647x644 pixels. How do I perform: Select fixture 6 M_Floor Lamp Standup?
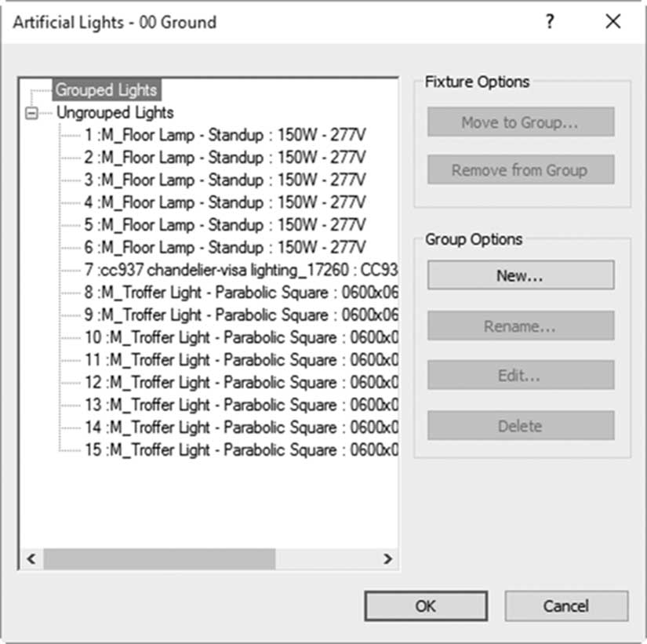click(225, 247)
